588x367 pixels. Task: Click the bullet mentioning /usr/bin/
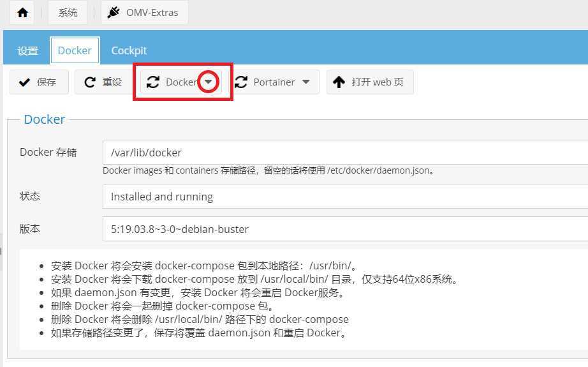[204, 266]
